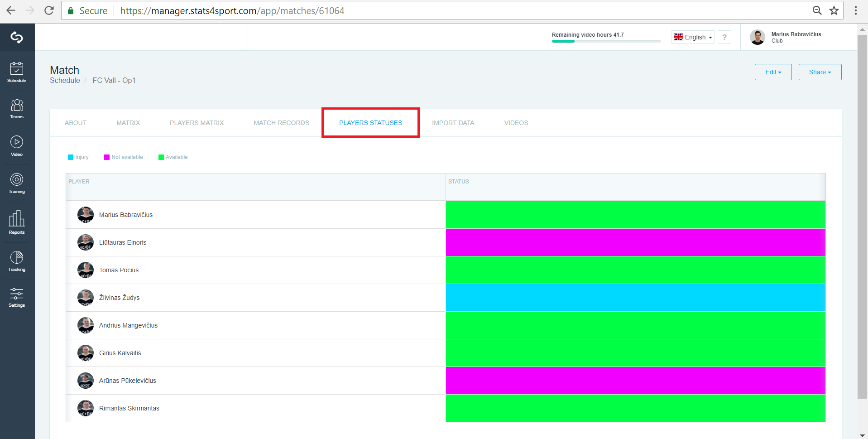Click the question mark help button
Viewport: 868px width, 439px height.
coord(724,37)
